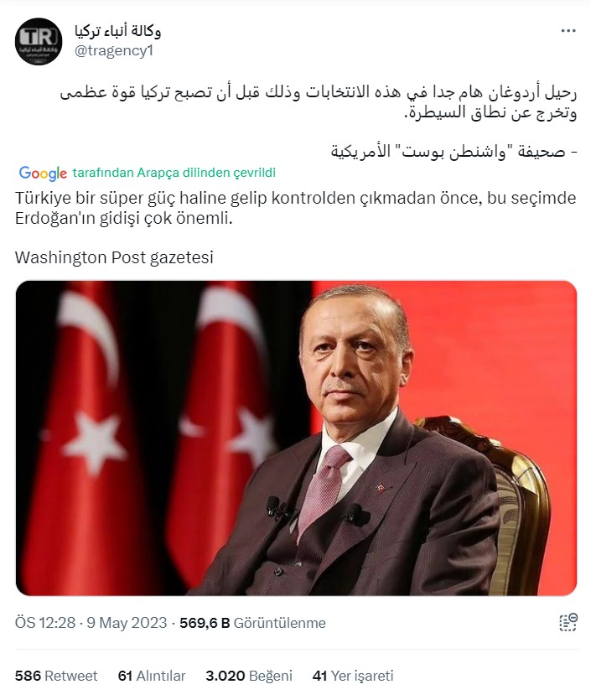Screen dimensions: 591x700
Task: Click the tweet analytics icon
Action: coord(568,622)
